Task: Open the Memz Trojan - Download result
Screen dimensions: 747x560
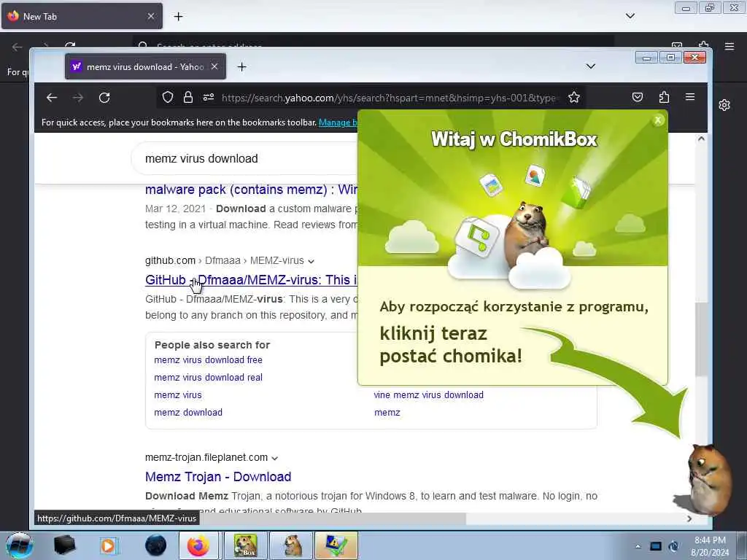Action: (x=218, y=477)
